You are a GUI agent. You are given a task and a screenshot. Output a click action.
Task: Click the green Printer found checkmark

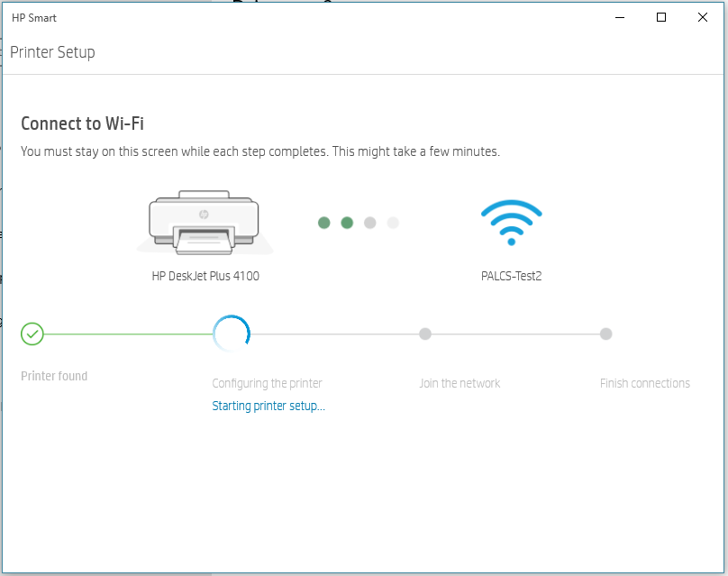[32, 334]
